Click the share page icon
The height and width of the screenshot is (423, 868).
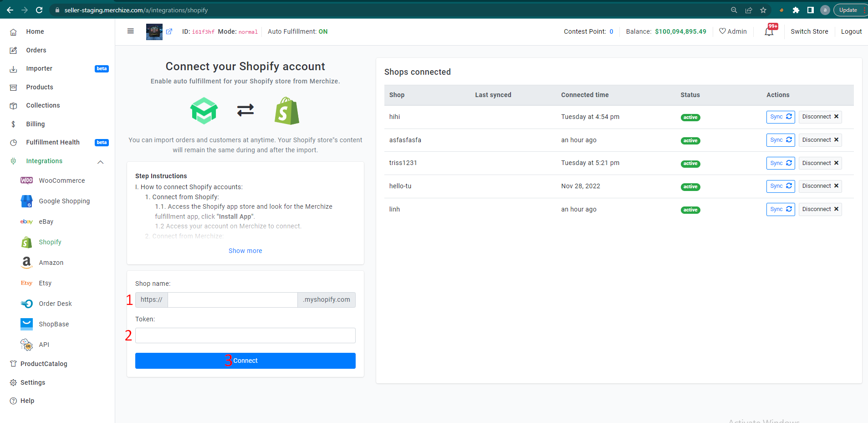click(749, 10)
